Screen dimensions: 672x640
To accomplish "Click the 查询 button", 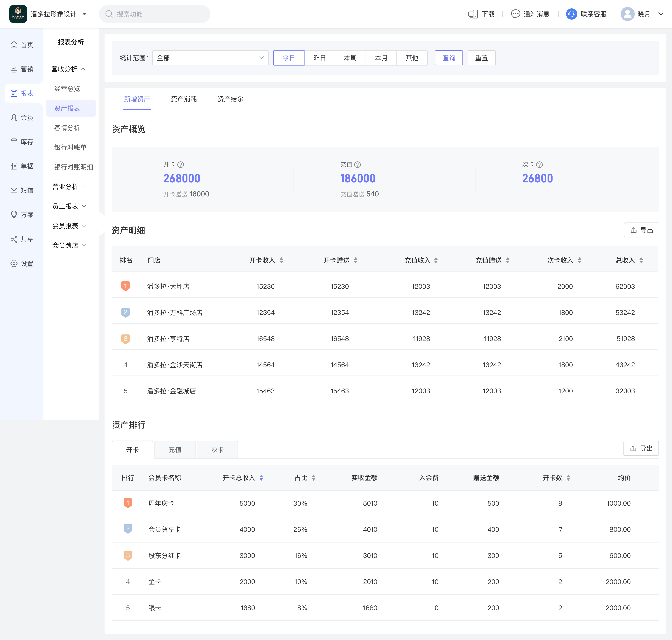I will pos(448,58).
